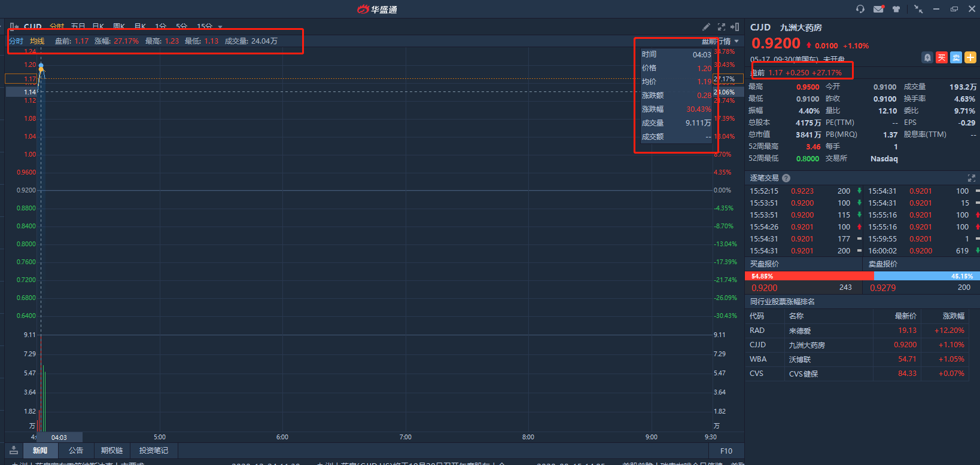
Task: Click the F10 button
Action: pos(726,451)
